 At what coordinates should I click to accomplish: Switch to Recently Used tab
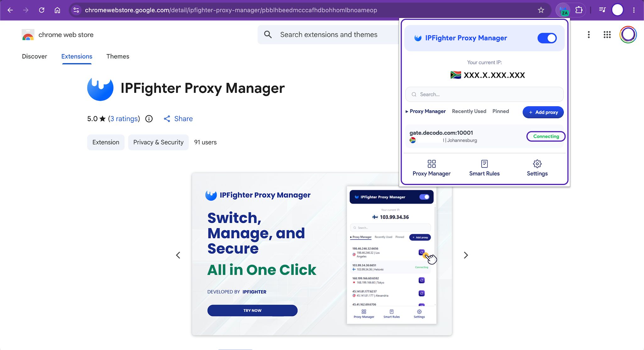click(x=469, y=111)
